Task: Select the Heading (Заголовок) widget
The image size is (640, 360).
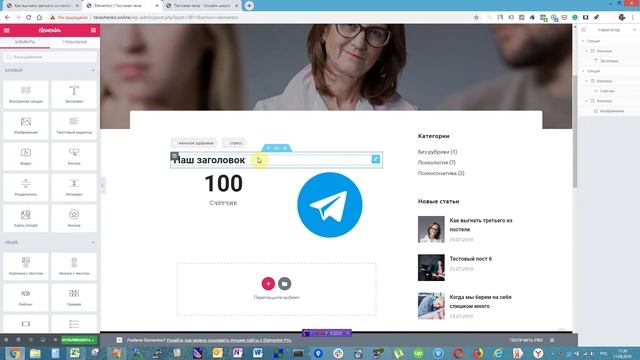Action: 74,94
